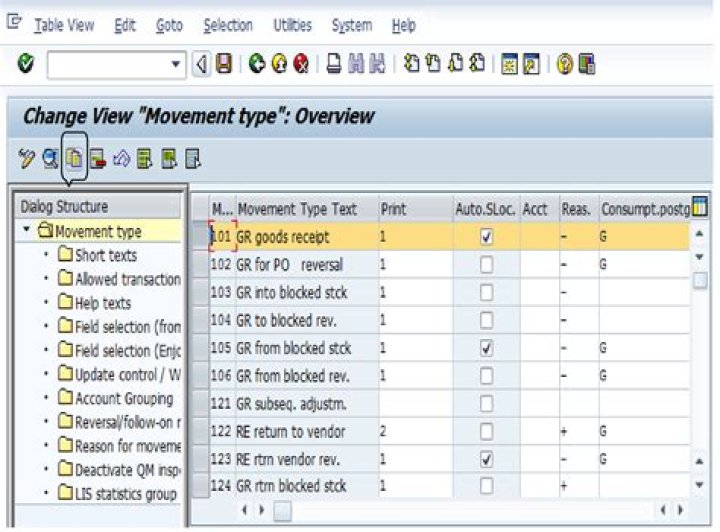Open the Account Grouping folder
The image size is (720, 532).
(116, 398)
